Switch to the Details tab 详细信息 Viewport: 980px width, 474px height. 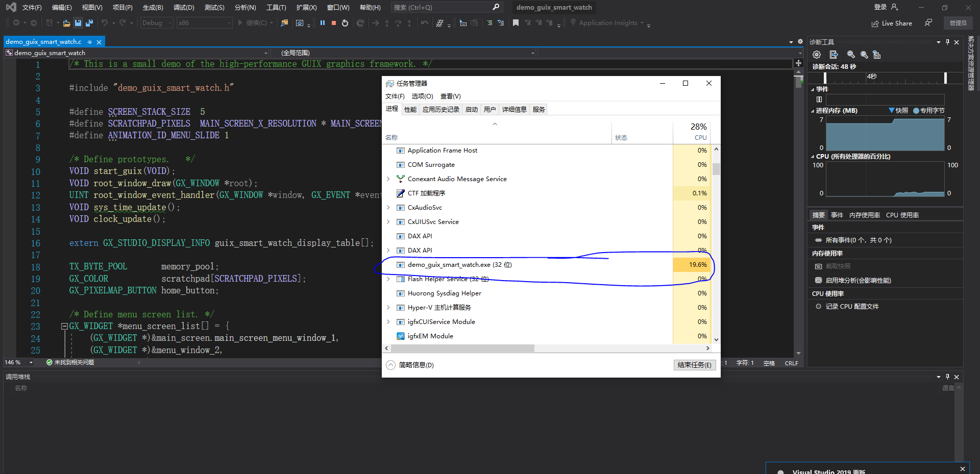click(x=514, y=110)
